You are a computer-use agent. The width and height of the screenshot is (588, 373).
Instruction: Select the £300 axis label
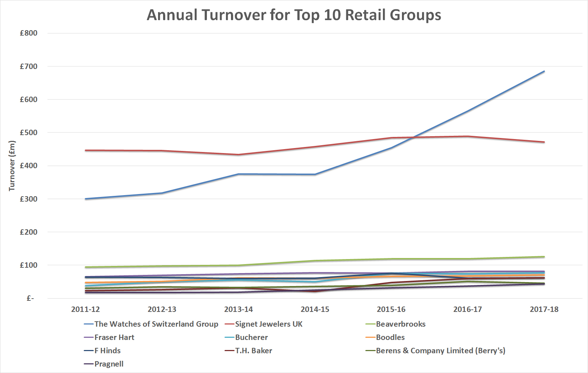[29, 199]
